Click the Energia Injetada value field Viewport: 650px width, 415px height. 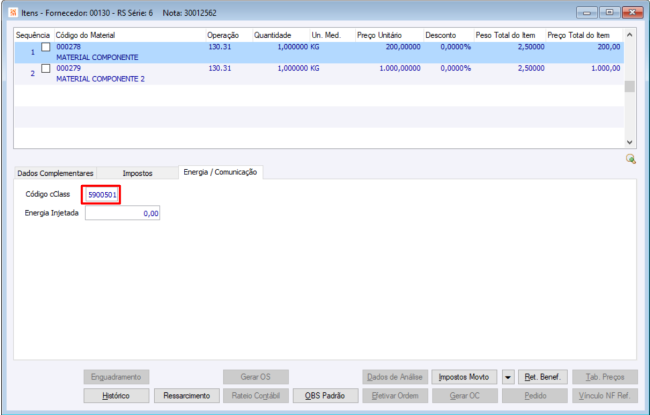click(x=122, y=214)
